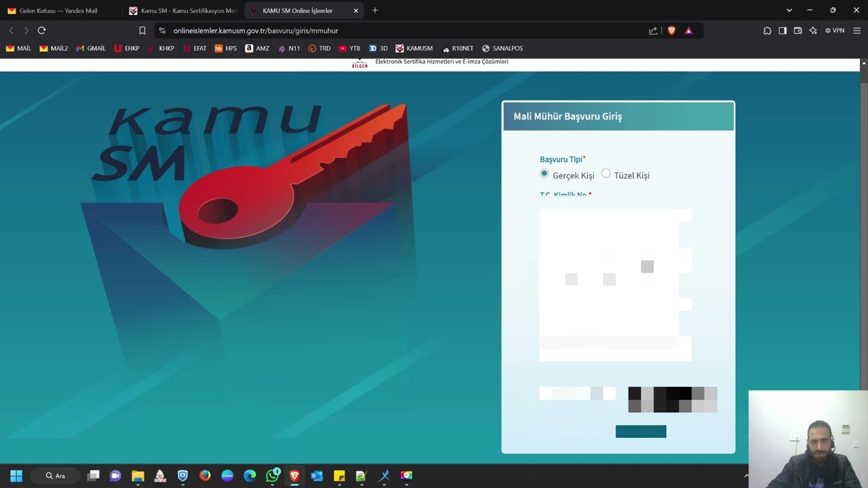This screenshot has width=868, height=488.
Task: Select the Gerçek Kişi radio button
Action: 544,174
